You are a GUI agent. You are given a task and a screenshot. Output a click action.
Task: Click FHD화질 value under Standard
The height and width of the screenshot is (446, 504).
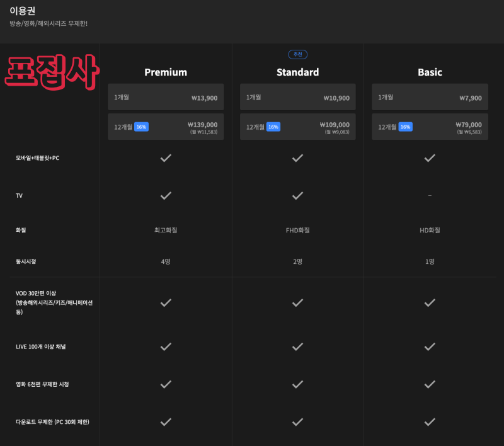pos(297,230)
